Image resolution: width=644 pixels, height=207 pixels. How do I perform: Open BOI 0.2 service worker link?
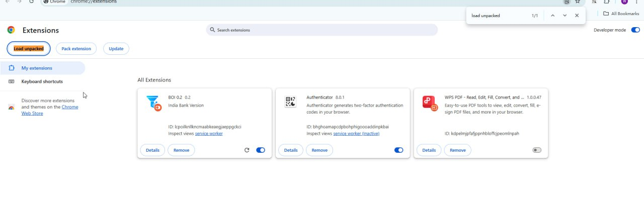pyautogui.click(x=209, y=134)
